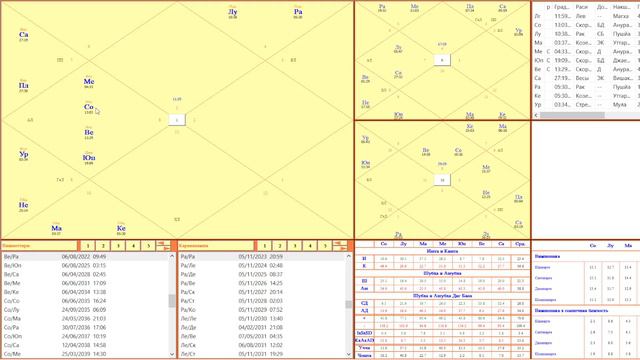Select level 2 in the Ве/Ра dasha panel
Viewport: 640px width, 360px height.
point(103,246)
